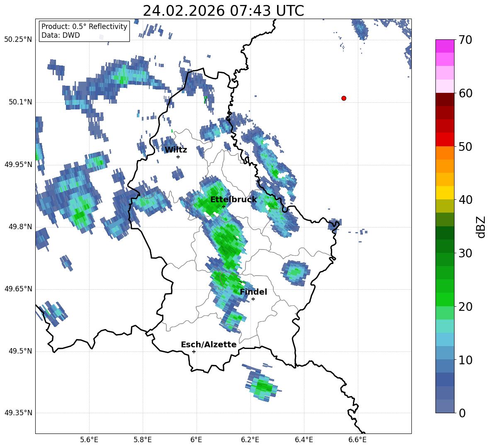Screen dimensions: 491x448
Task: Click the 6°E longitude label
Action: point(196,440)
